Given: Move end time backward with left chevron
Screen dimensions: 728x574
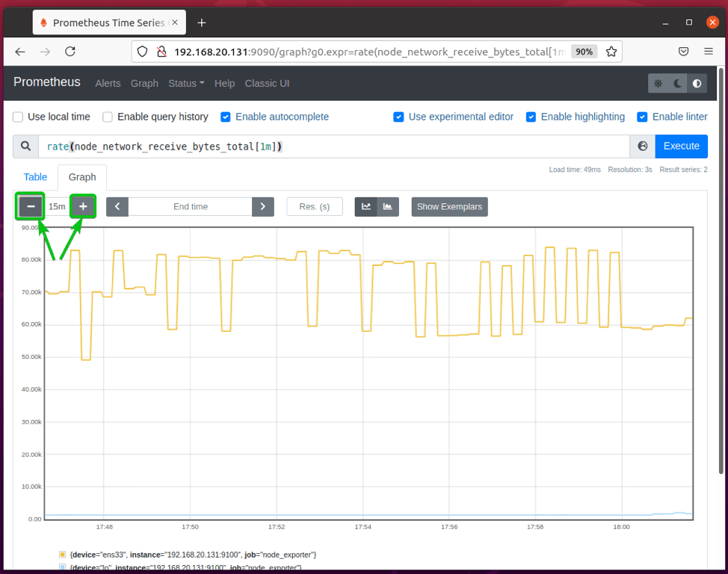Looking at the screenshot, I should tap(117, 207).
